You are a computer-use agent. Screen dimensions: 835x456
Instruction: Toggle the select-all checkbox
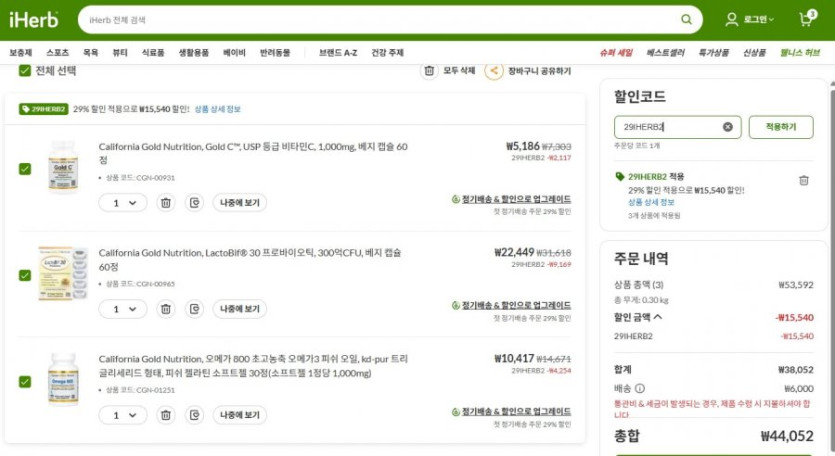pyautogui.click(x=25, y=71)
